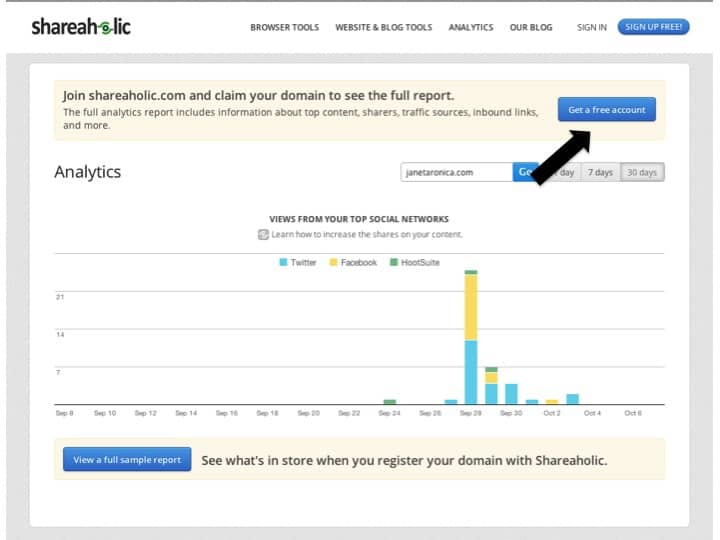Open Browser Tools menu
This screenshot has width=720, height=540.
click(x=284, y=28)
